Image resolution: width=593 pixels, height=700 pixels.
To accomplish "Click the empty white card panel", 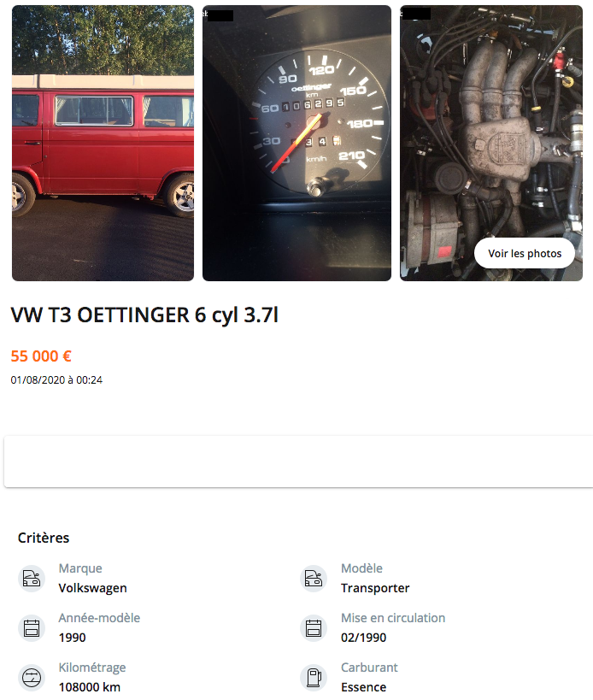I will (298, 462).
